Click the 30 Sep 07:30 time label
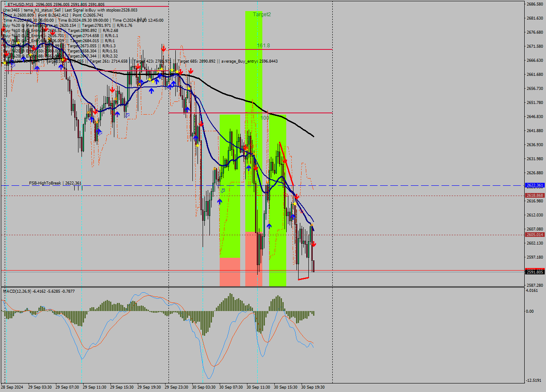The width and height of the screenshot is (546, 392). pos(231,387)
